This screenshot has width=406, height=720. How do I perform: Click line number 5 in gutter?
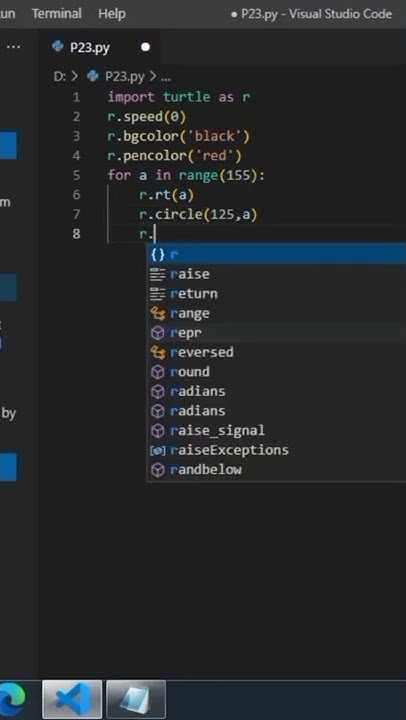click(x=76, y=175)
